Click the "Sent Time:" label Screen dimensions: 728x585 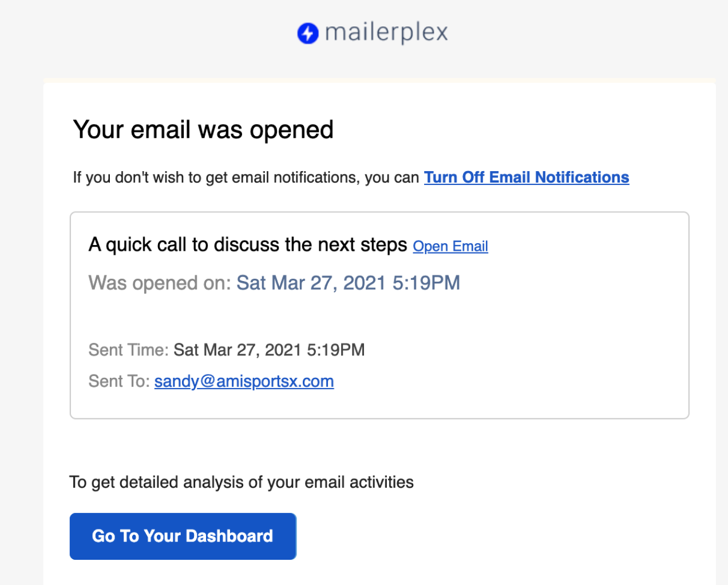128,350
